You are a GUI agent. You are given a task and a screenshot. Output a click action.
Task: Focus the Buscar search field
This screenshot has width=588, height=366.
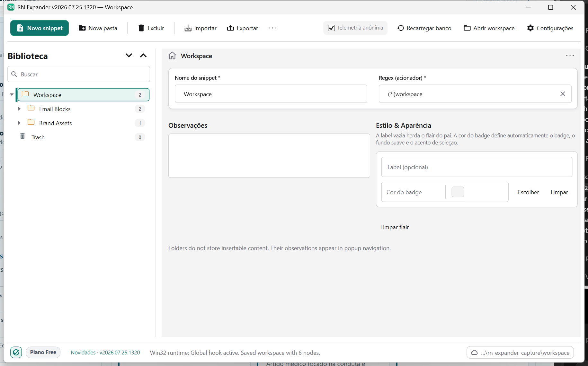pos(79,74)
